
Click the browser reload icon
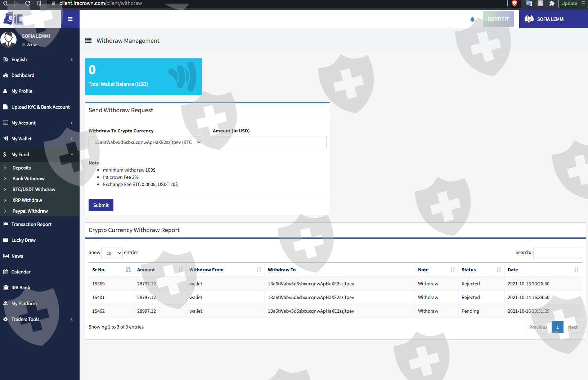tap(28, 4)
